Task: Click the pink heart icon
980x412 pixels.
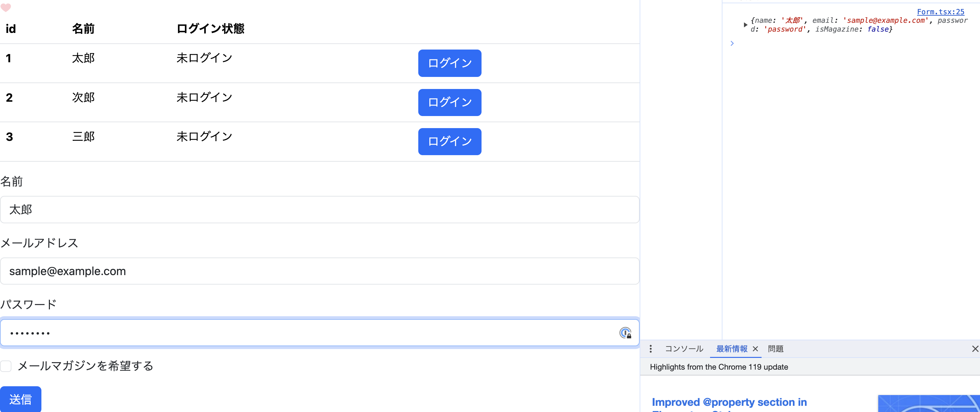Action: click(x=6, y=7)
